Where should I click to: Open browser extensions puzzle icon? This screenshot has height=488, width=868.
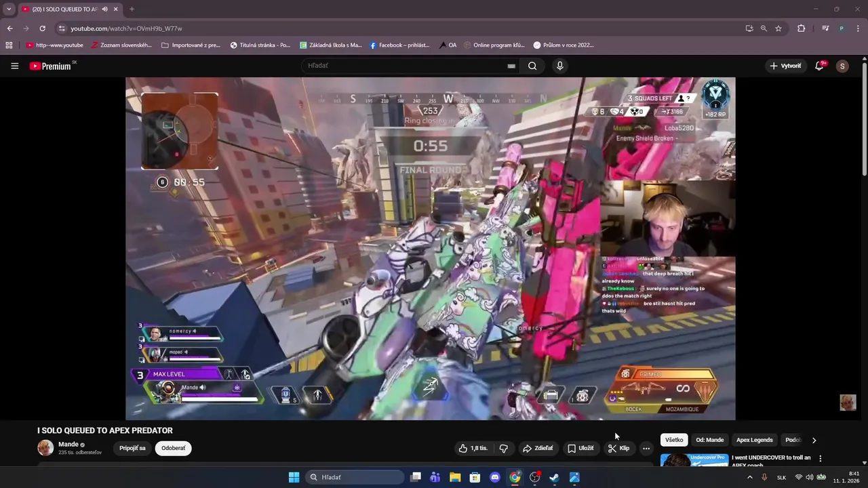(x=802, y=28)
